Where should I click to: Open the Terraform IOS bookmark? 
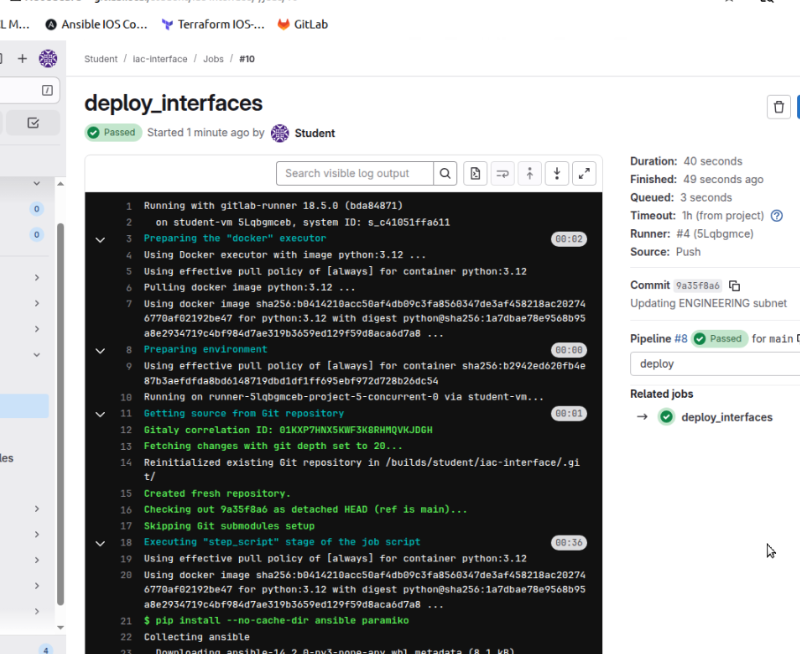pyautogui.click(x=213, y=24)
